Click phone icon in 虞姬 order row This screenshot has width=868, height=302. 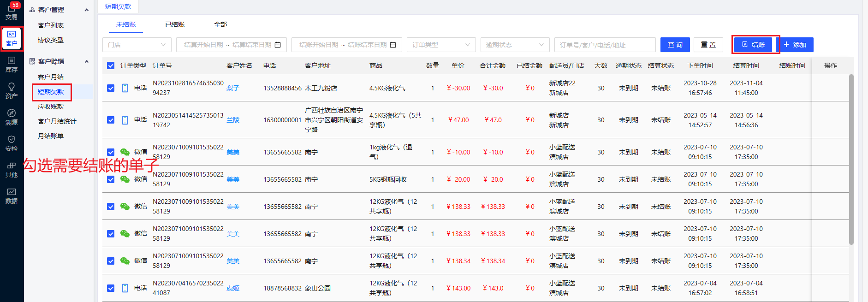pos(125,288)
